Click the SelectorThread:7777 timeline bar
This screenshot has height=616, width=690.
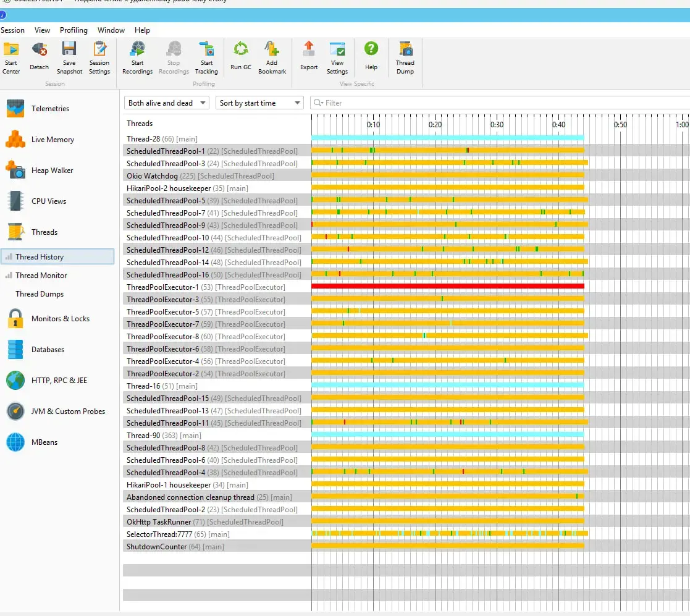tap(450, 533)
